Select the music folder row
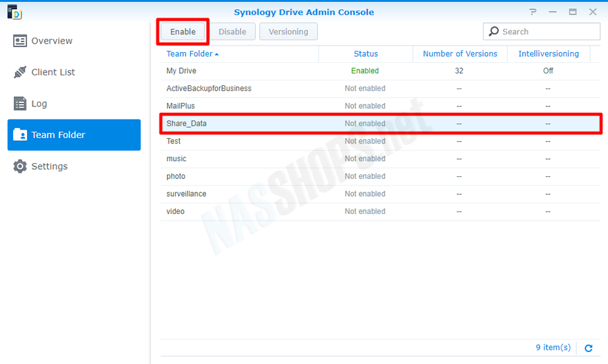 (381, 159)
